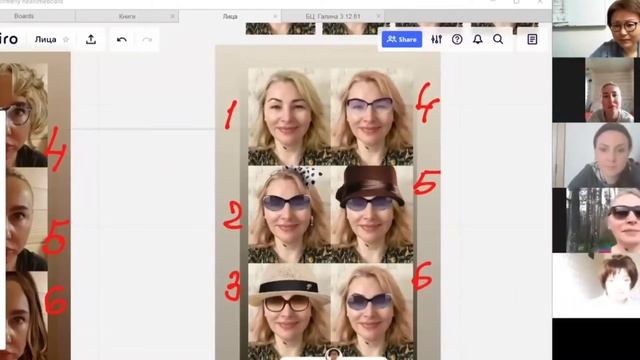Select face photo 2 with polka-dot headband
The image size is (640, 360).
pyautogui.click(x=289, y=214)
